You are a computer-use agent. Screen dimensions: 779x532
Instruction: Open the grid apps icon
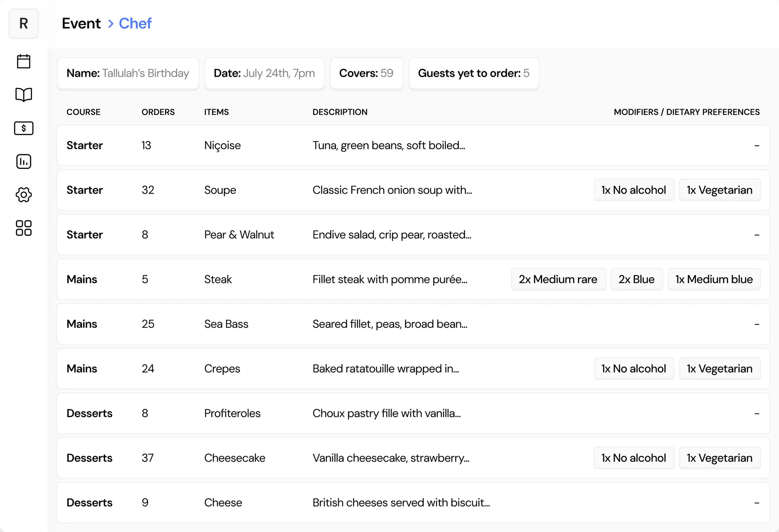coord(24,228)
